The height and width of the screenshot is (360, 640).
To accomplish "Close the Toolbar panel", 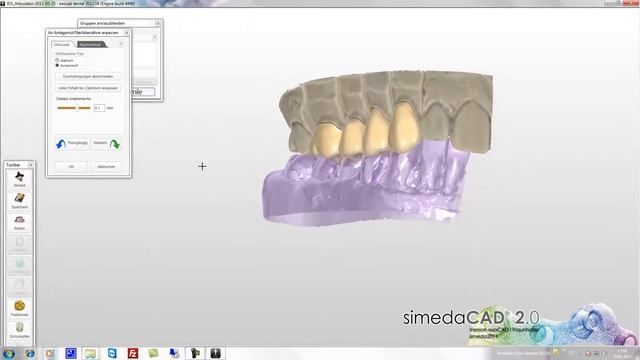I will pyautogui.click(x=31, y=165).
